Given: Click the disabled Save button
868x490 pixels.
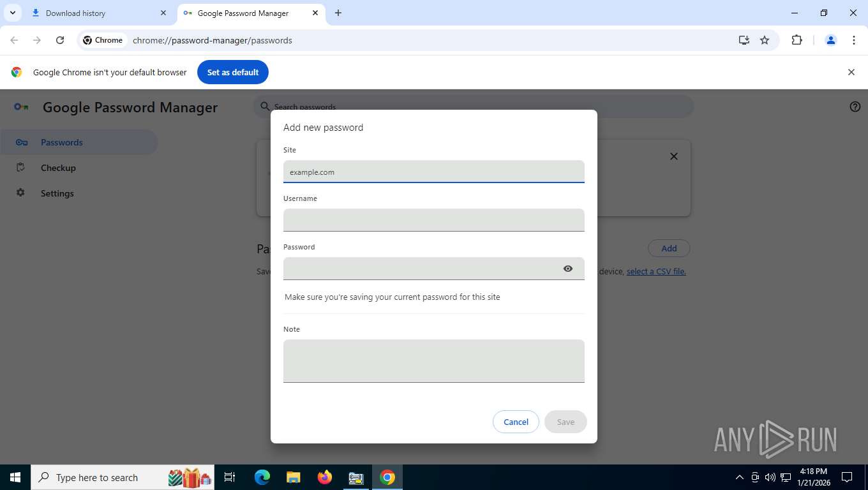Looking at the screenshot, I should click(x=565, y=422).
